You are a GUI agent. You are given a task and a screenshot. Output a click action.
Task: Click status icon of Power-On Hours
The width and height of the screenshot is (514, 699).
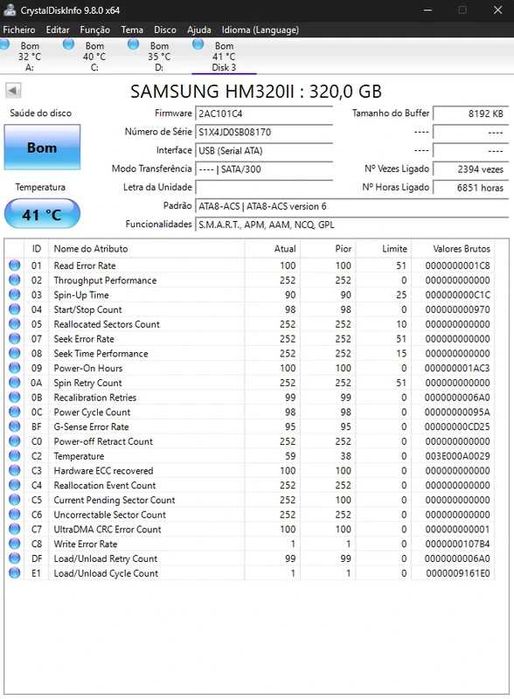click(14, 368)
